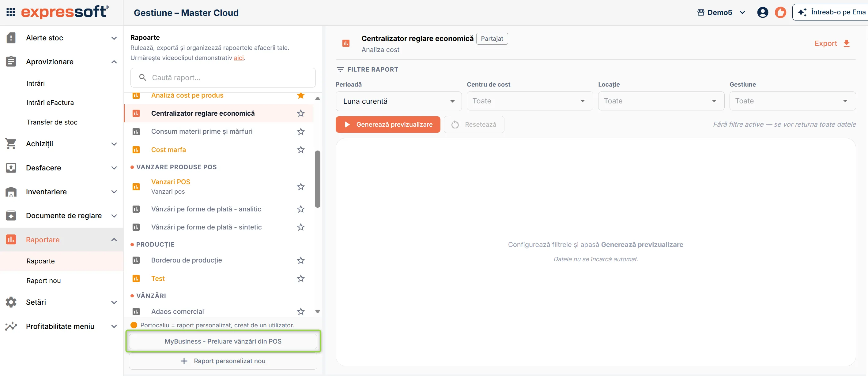Click the report list scroll-down arrow
This screenshot has height=376, width=868.
point(317,311)
